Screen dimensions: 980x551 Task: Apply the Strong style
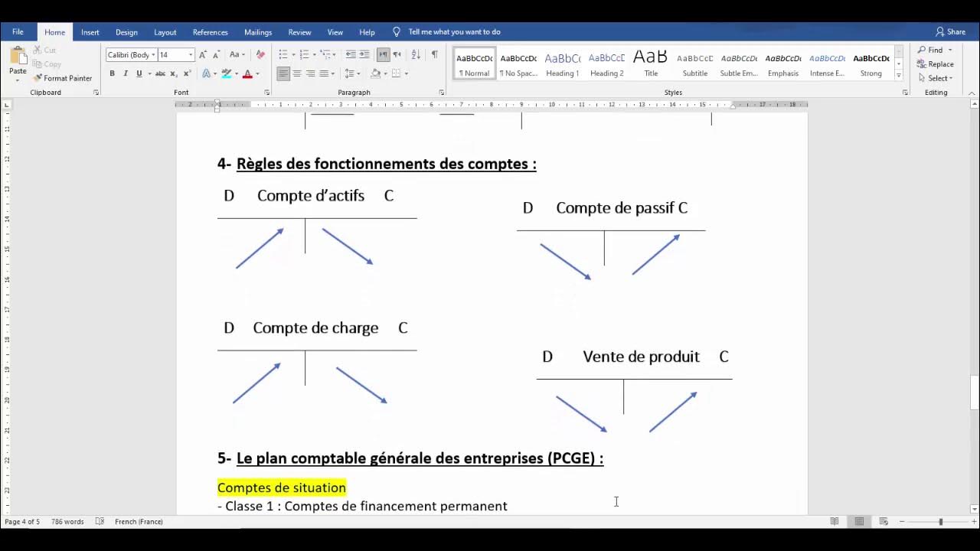871,64
